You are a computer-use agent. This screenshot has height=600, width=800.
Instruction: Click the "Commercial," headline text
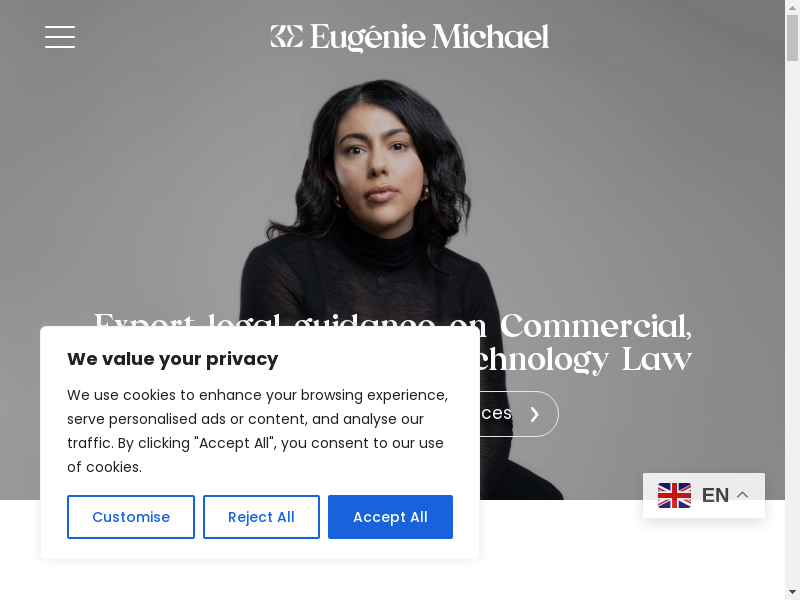click(595, 326)
